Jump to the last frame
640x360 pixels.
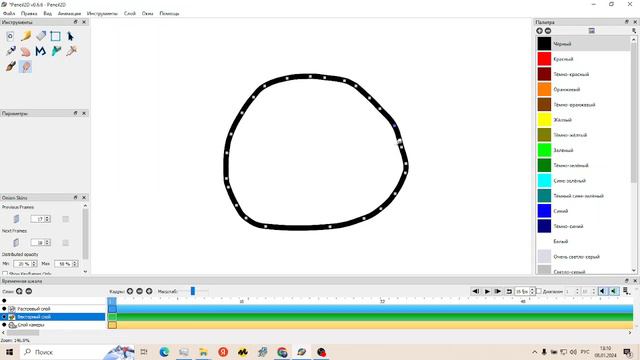498,291
